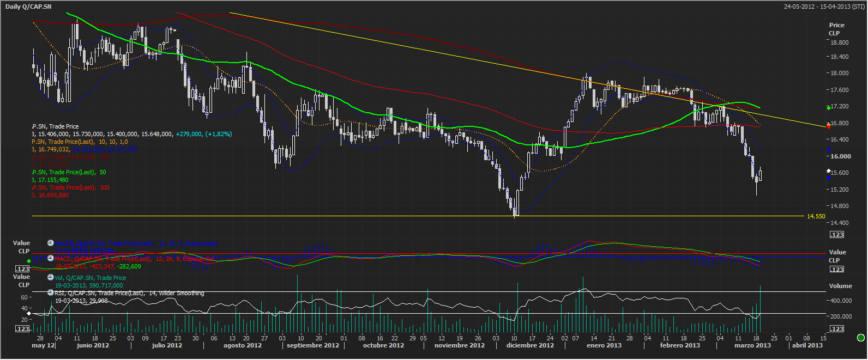The image size is (868, 360).
Task: Click the green diamond on left MACD axis
Action: pyautogui.click(x=29, y=261)
